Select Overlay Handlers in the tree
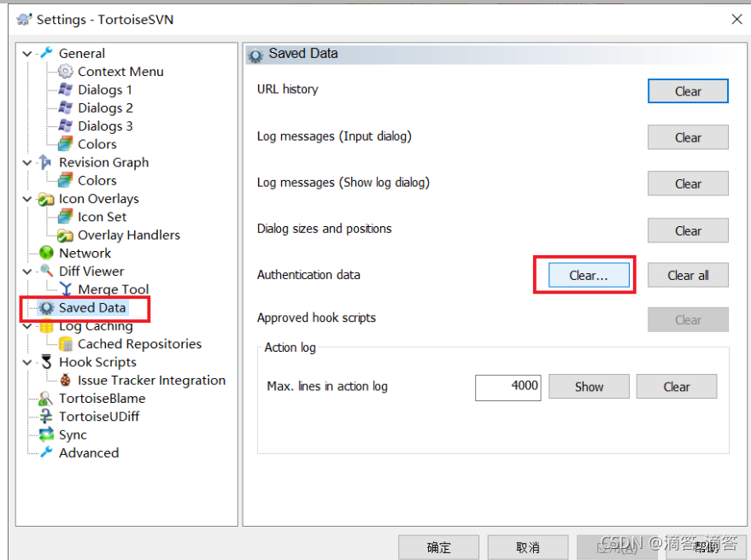This screenshot has height=560, width=751. 129,235
